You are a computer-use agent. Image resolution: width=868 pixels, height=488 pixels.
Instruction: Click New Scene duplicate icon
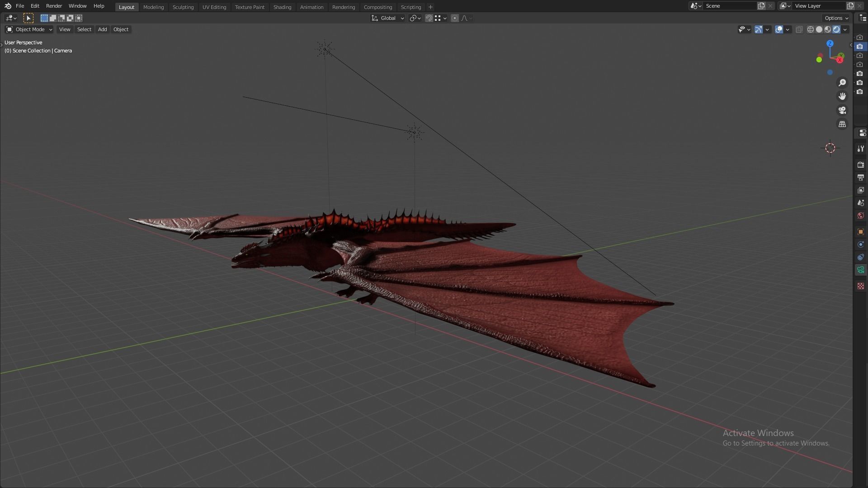(761, 6)
